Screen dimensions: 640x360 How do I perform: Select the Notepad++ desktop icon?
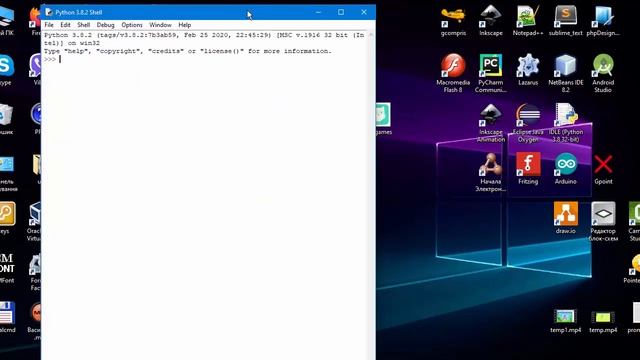click(x=528, y=21)
